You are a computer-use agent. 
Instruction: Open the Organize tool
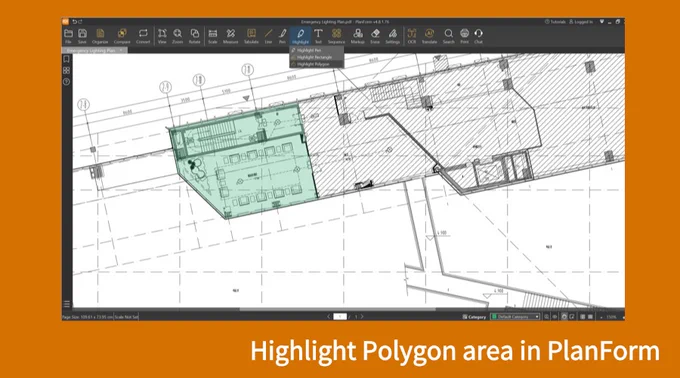(100, 36)
